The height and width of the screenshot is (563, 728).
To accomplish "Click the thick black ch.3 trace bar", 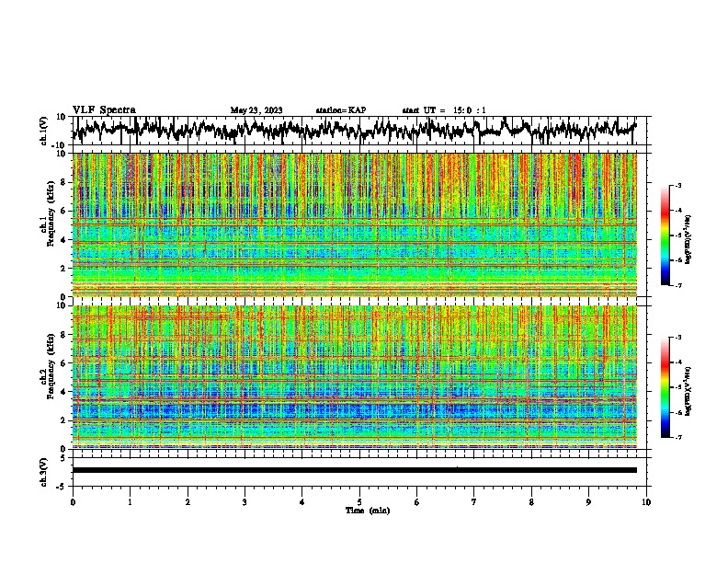I will coord(355,470).
